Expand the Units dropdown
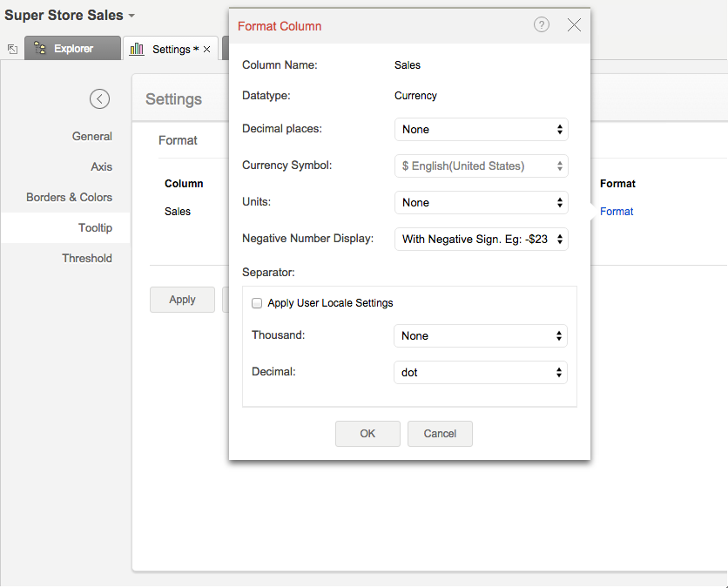This screenshot has height=588, width=728. 481,203
